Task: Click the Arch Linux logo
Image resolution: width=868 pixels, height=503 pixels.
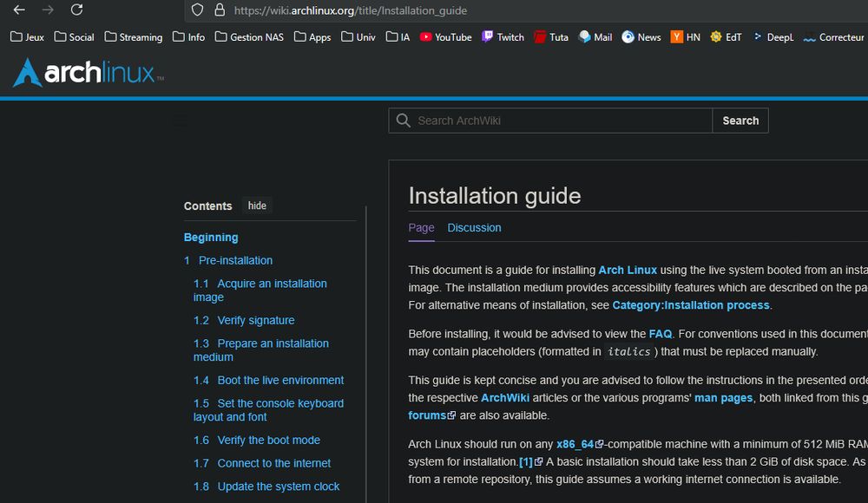Action: point(84,74)
